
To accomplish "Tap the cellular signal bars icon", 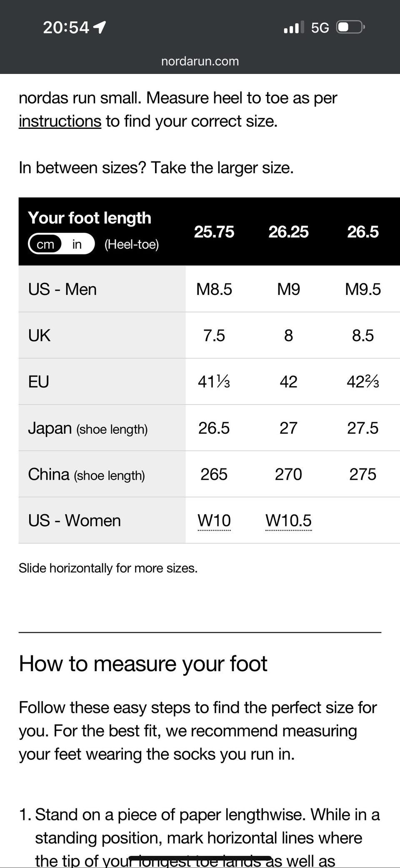I will pyautogui.click(x=294, y=28).
